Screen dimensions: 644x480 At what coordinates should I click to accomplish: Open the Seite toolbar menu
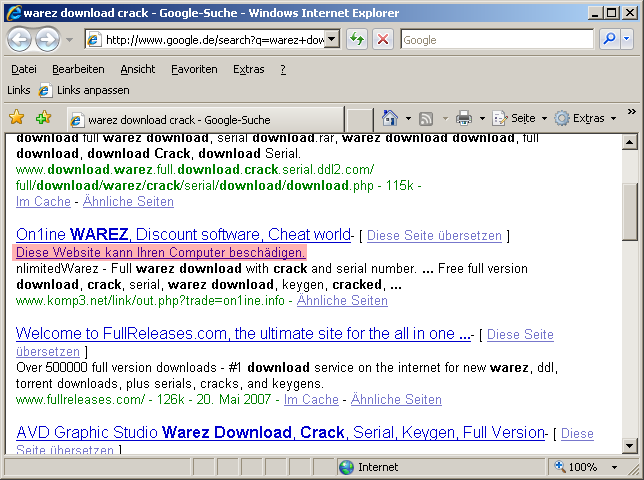pyautogui.click(x=520, y=118)
